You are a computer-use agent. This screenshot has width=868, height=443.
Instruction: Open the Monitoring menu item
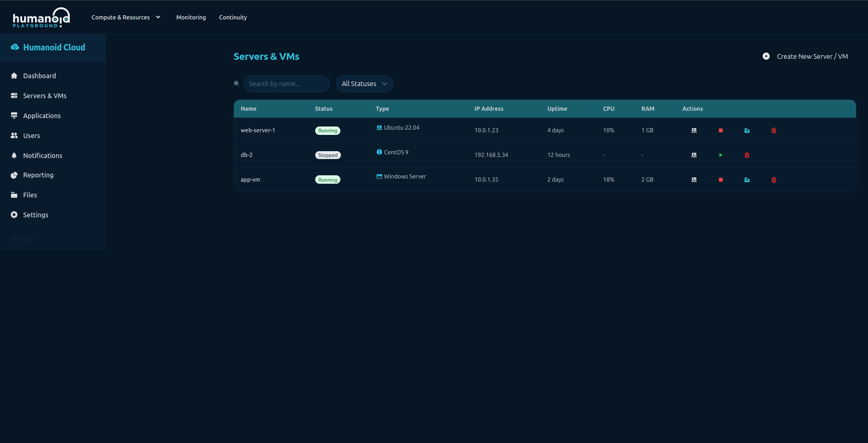191,17
